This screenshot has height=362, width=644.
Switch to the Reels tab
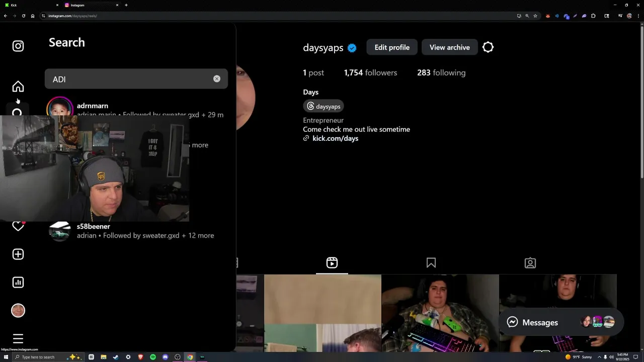click(332, 263)
